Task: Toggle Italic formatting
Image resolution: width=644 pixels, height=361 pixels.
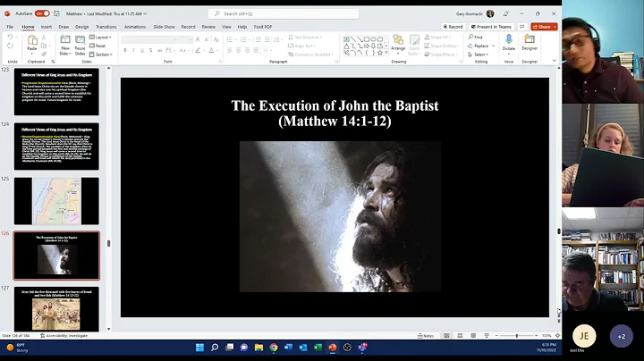Action: point(133,50)
